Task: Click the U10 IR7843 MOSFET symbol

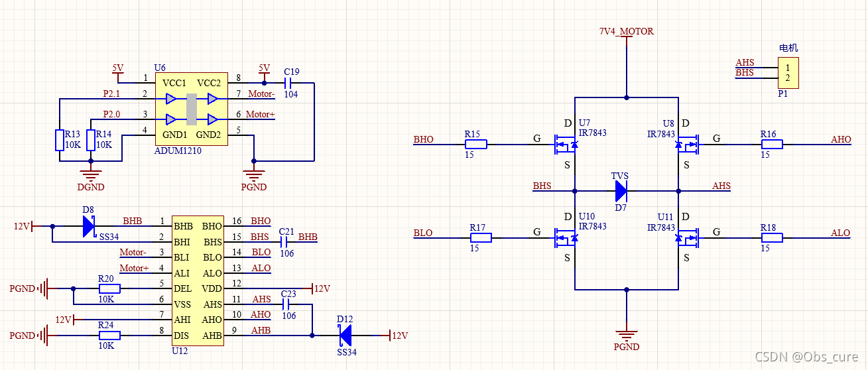Action: pyautogui.click(x=566, y=237)
